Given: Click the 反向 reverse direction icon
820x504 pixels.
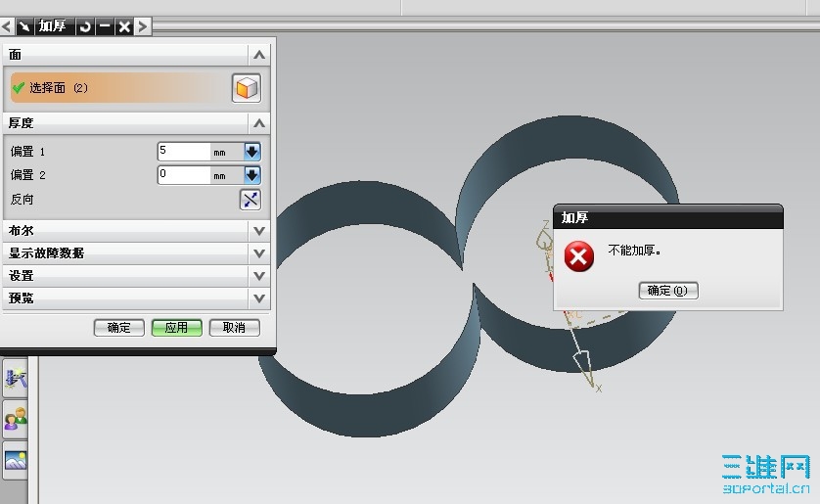Looking at the screenshot, I should pos(250,200).
